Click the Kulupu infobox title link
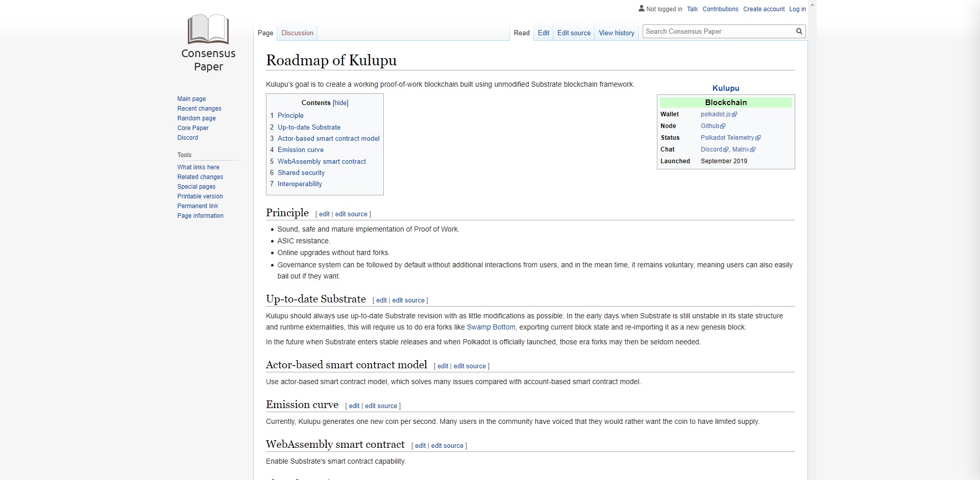 [726, 88]
